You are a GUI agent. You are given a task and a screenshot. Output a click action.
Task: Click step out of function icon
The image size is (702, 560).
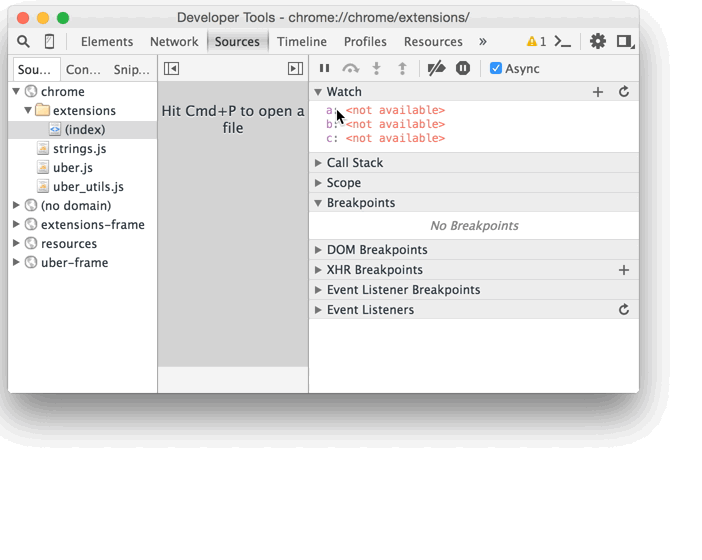point(402,68)
